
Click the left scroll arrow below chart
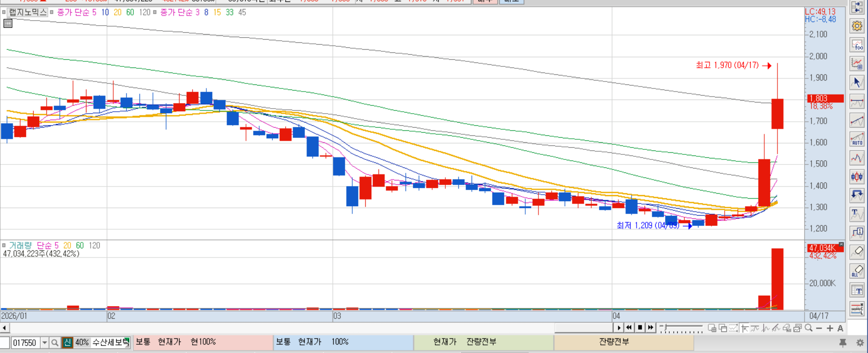(4, 328)
